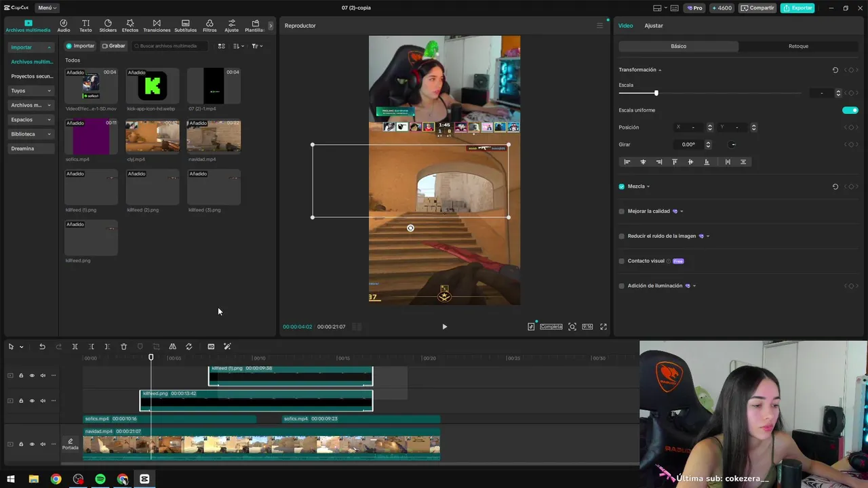Show more top tabs with the arrow

[x=271, y=26]
